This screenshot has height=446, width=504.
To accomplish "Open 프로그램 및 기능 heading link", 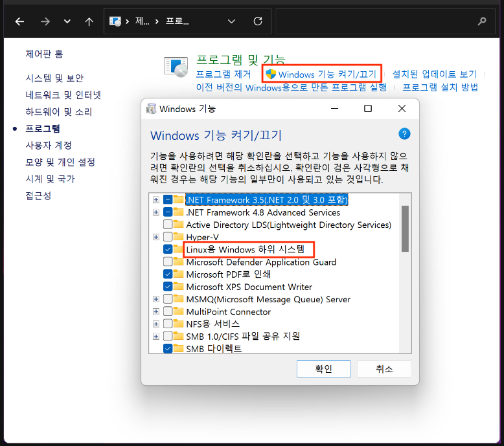I will [241, 60].
